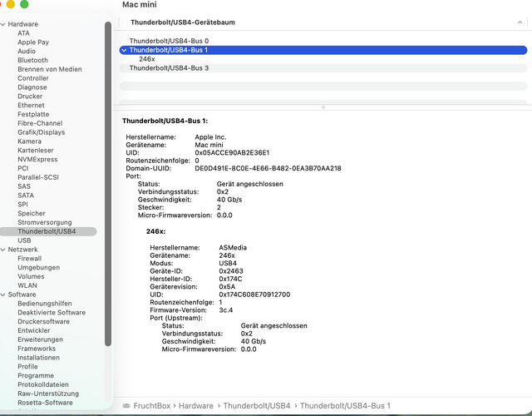This screenshot has width=532, height=416.
Task: Click Hardware in the bottom path bar
Action: (196, 406)
